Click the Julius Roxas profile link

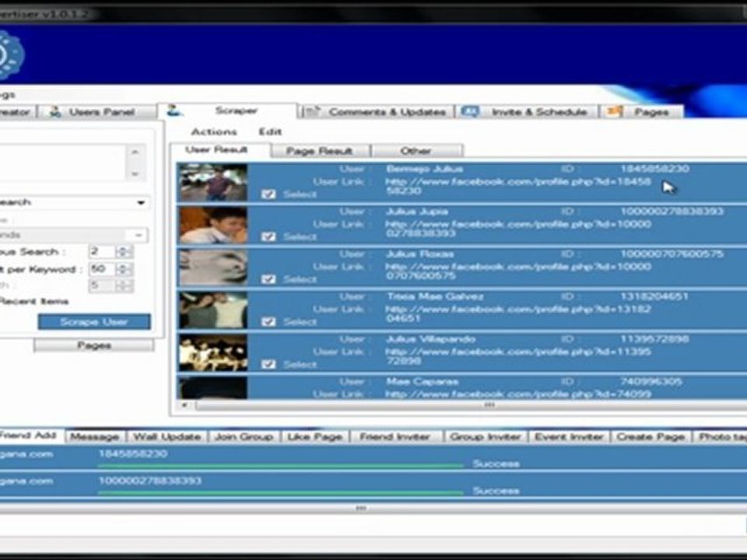(x=518, y=271)
